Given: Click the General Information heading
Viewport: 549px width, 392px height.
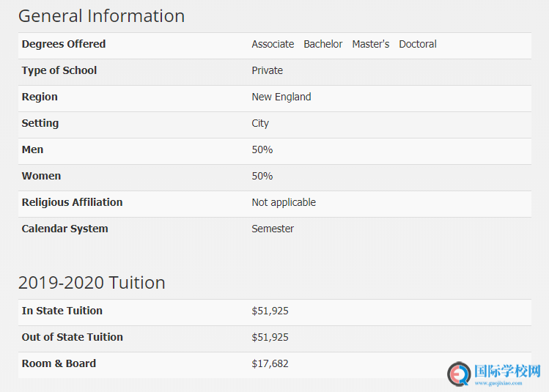Looking at the screenshot, I should [x=102, y=16].
